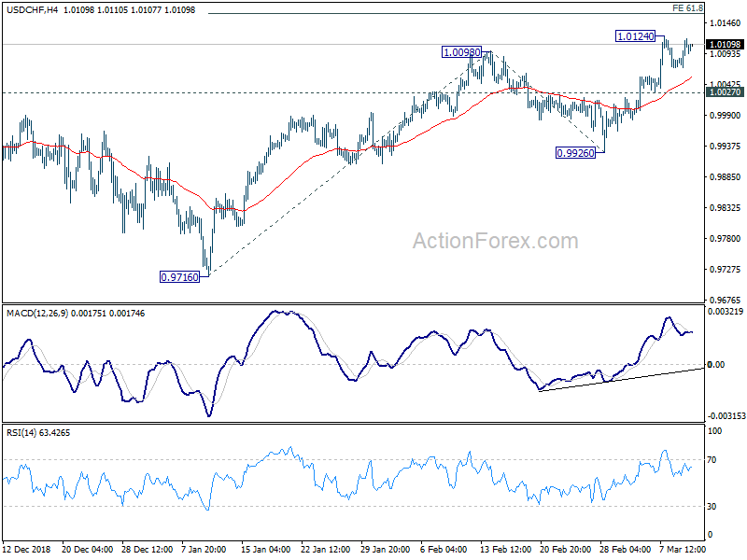Click the FE 61.8 level label
Viewport: 747px width, 560px height.
pyautogui.click(x=687, y=8)
